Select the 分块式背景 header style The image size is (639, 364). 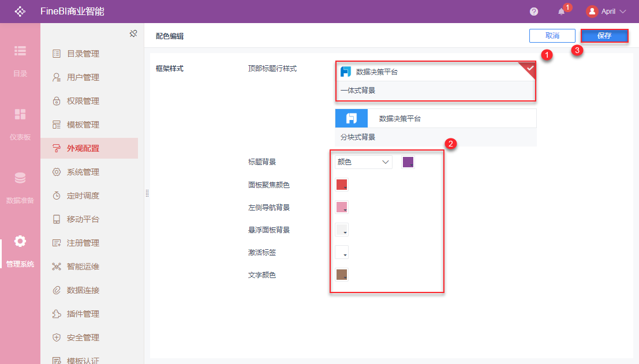pyautogui.click(x=436, y=127)
